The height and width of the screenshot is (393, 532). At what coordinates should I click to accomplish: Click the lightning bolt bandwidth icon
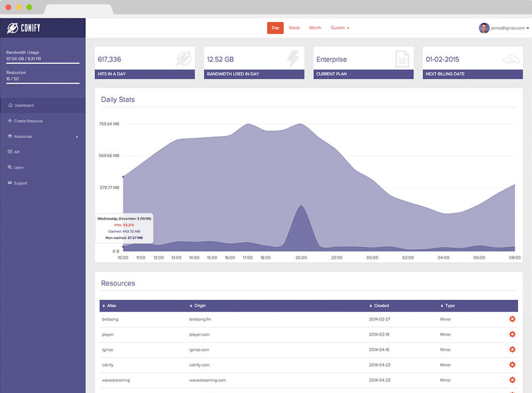[293, 59]
